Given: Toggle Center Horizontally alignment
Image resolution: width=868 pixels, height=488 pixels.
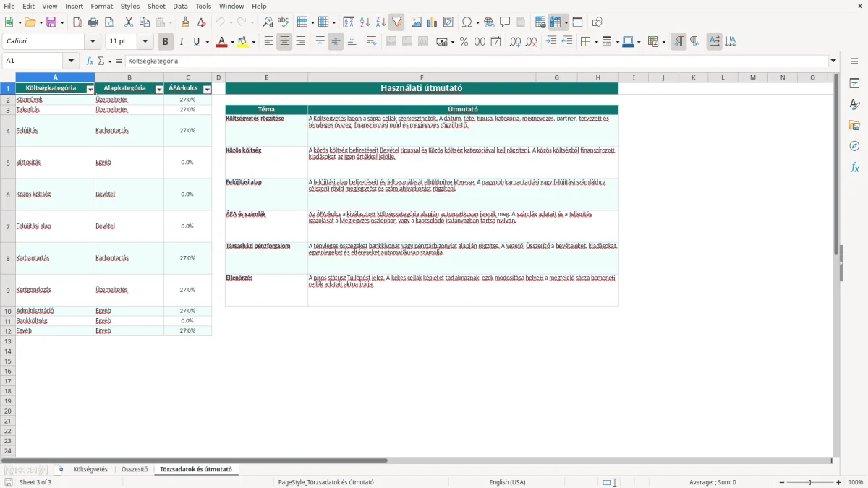Looking at the screenshot, I should tap(284, 42).
